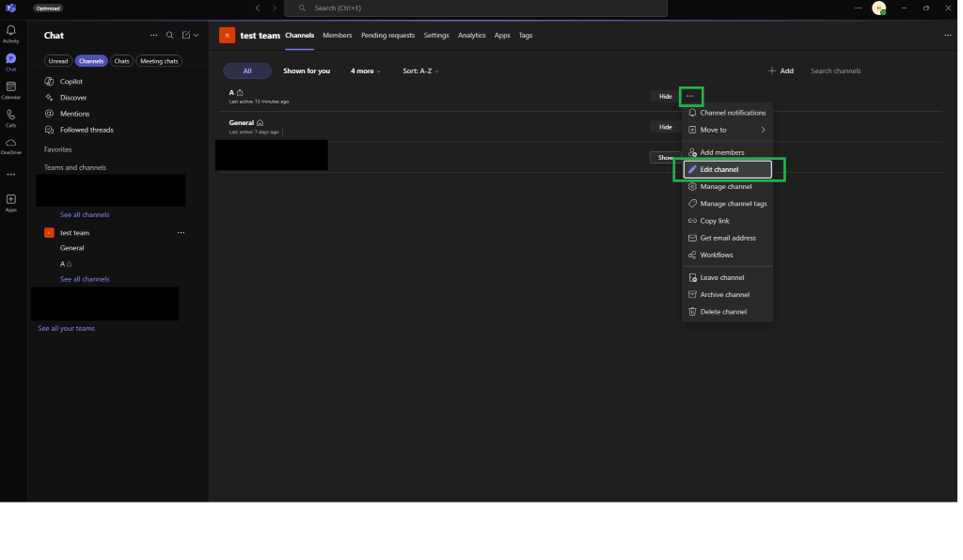Choose Manage channel tags from menu
963x560 pixels.
pyautogui.click(x=727, y=204)
